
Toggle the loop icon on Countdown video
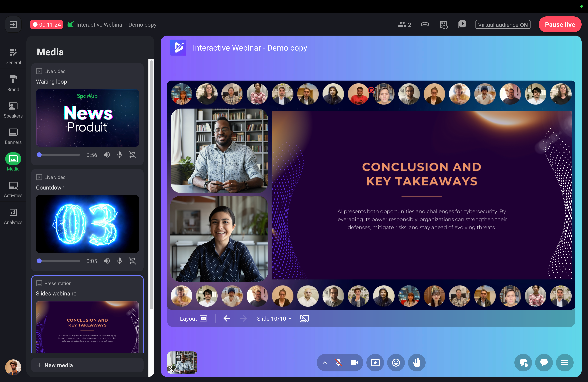(x=132, y=261)
